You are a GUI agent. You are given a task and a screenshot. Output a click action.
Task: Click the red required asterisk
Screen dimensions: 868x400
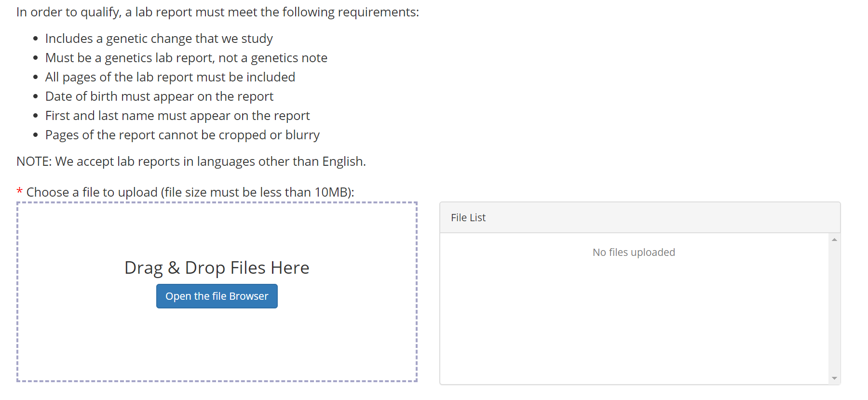[x=20, y=192]
